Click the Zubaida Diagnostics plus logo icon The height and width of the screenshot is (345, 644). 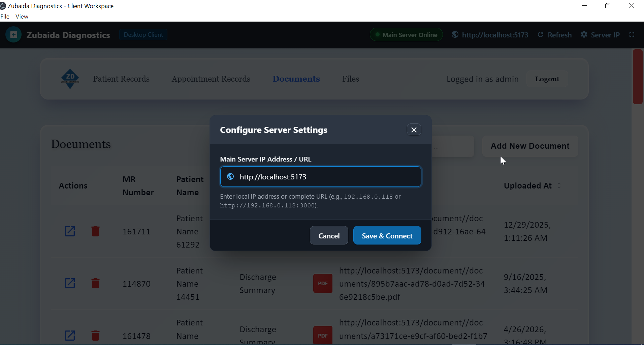[x=13, y=35]
